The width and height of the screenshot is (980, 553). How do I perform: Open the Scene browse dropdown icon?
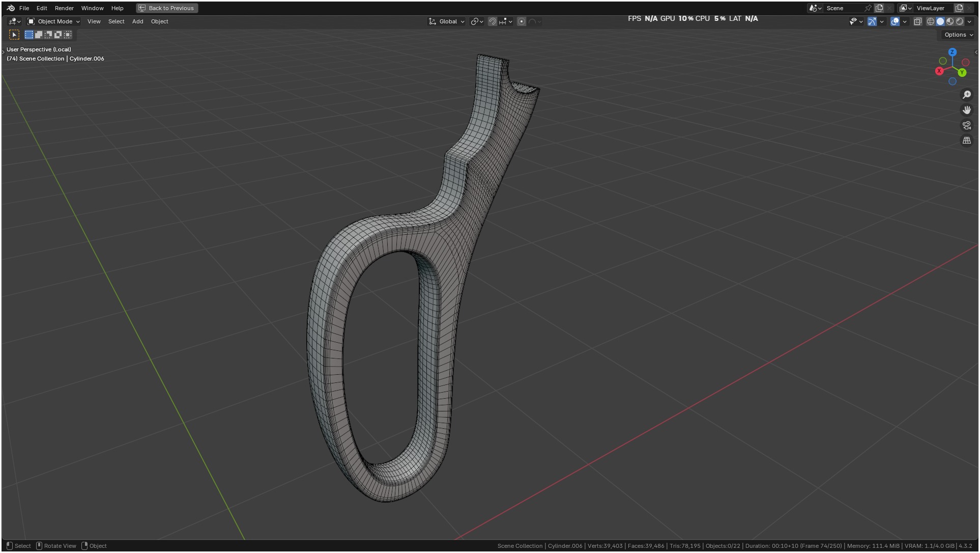816,8
